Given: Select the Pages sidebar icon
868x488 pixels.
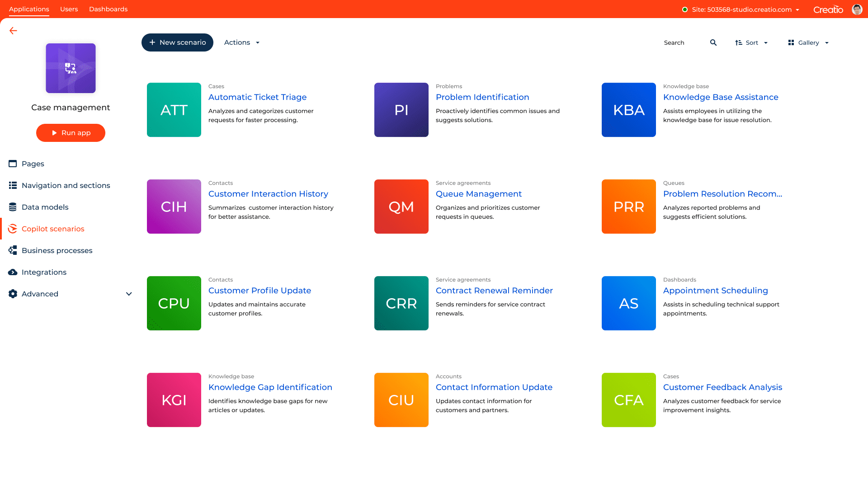Looking at the screenshot, I should click(x=12, y=164).
